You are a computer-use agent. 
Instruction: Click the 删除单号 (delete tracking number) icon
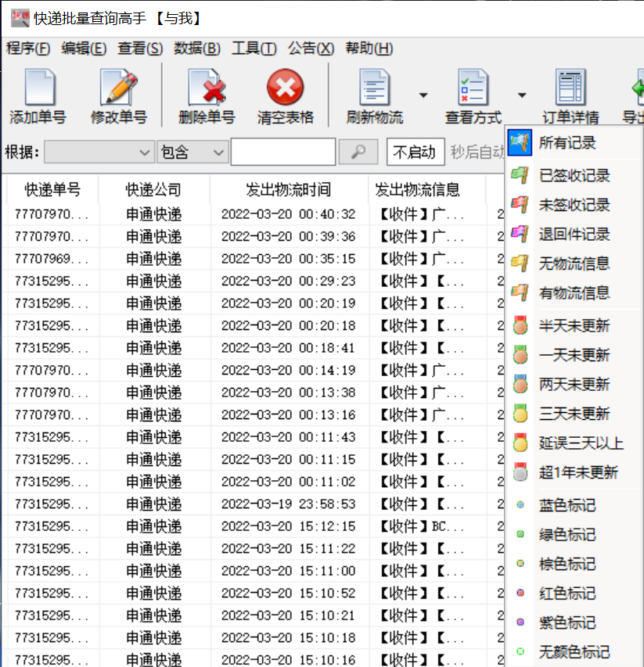pyautogui.click(x=207, y=88)
